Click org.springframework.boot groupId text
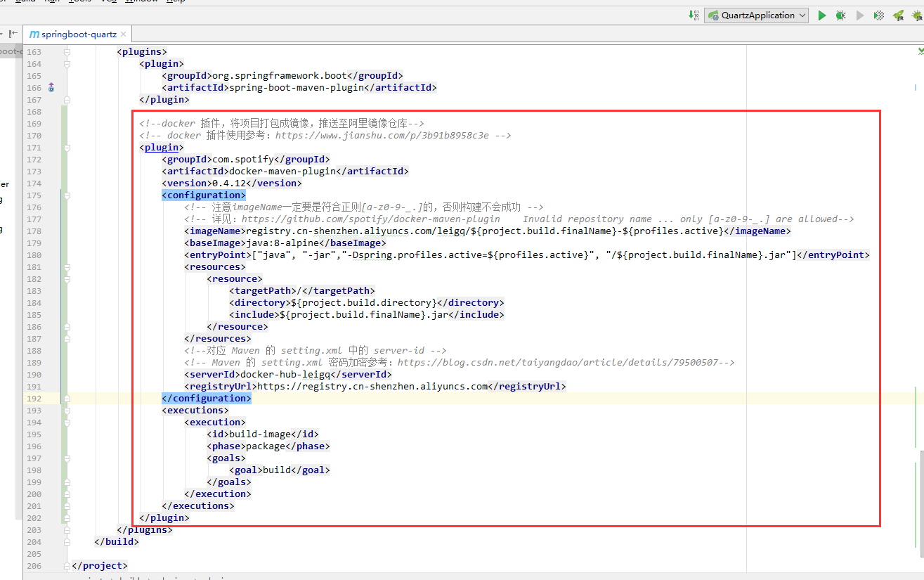Screen dimensions: 924x580 280,76
